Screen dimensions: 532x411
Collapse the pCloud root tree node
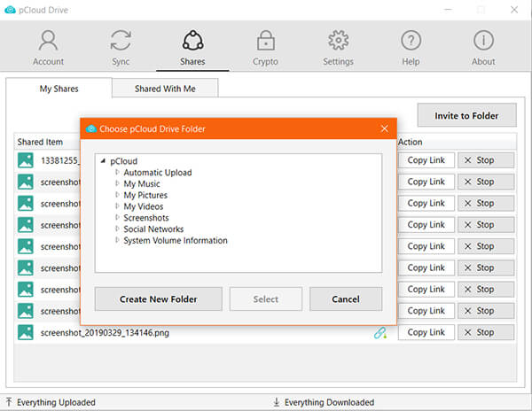click(x=103, y=161)
